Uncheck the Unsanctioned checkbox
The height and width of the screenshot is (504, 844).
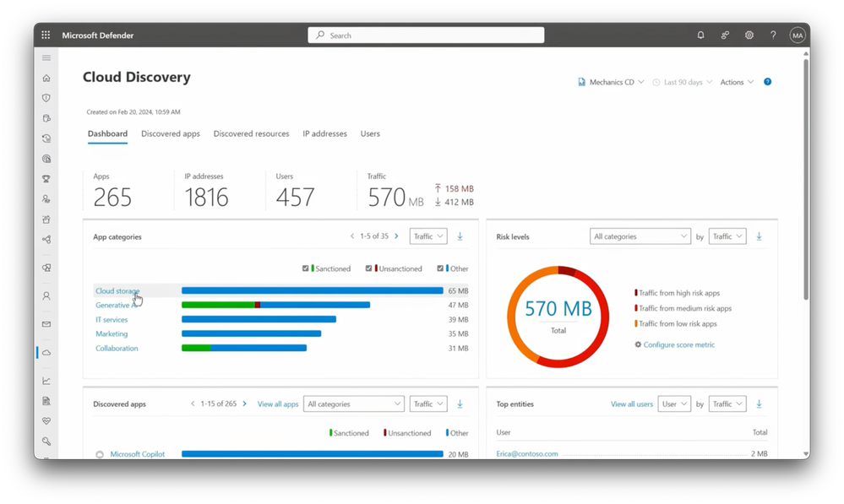368,268
